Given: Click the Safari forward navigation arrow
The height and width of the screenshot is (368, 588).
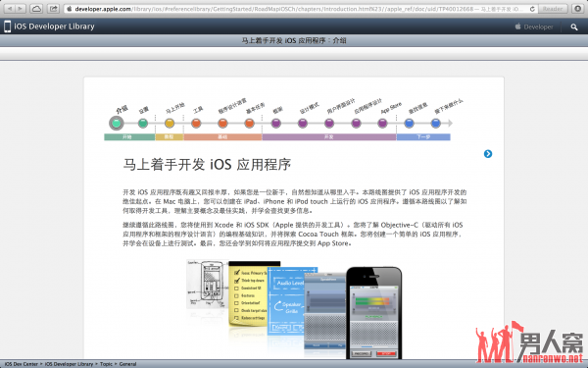Looking at the screenshot, I should pyautogui.click(x=21, y=8).
